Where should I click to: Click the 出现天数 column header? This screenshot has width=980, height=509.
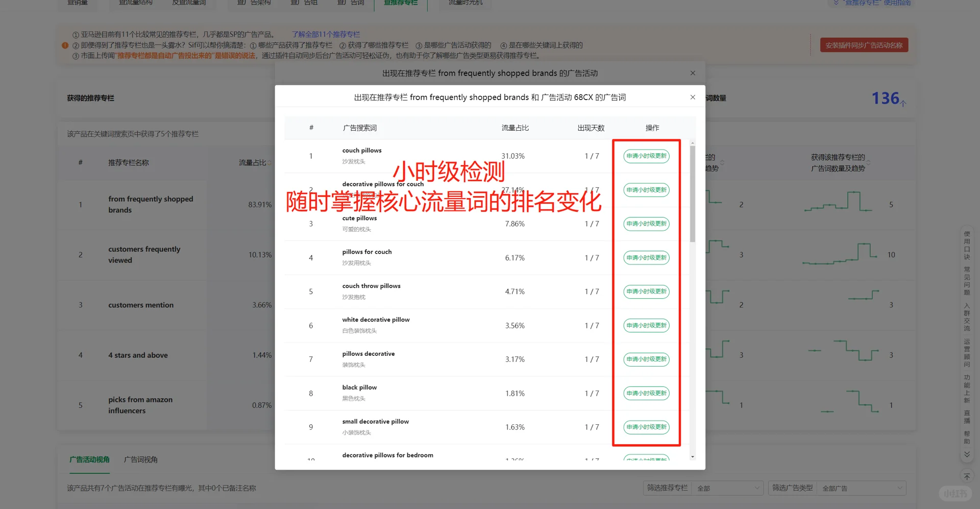click(591, 128)
